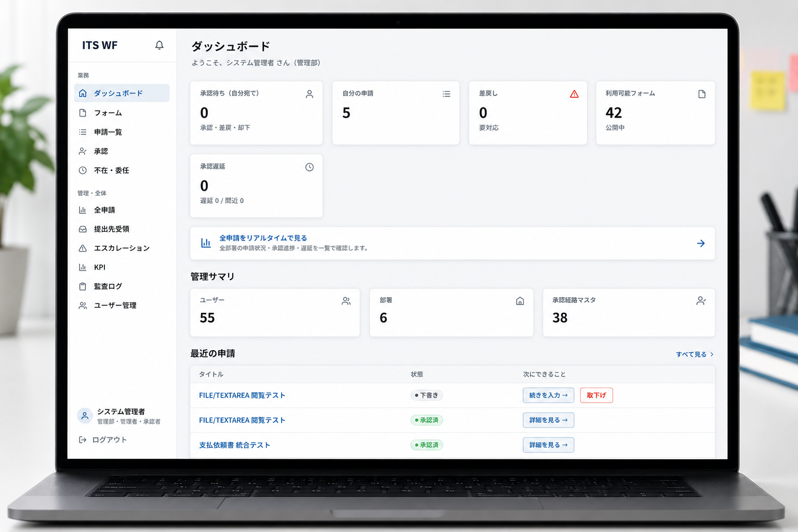Click the value 55 in ユーザー card
The width and height of the screenshot is (798, 532).
(207, 318)
